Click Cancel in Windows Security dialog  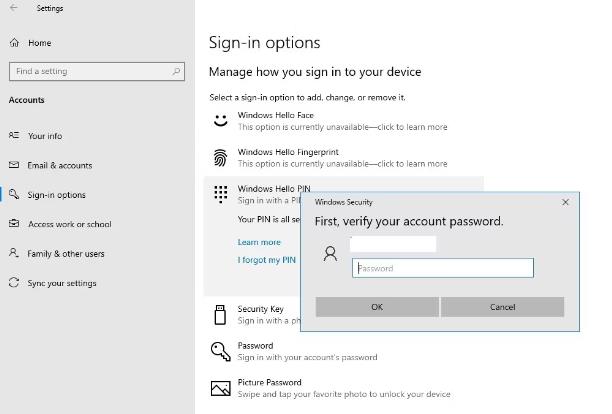(502, 307)
